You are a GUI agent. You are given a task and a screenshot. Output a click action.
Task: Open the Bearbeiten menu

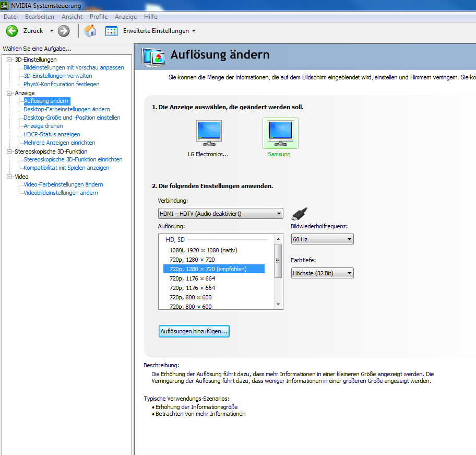point(40,17)
